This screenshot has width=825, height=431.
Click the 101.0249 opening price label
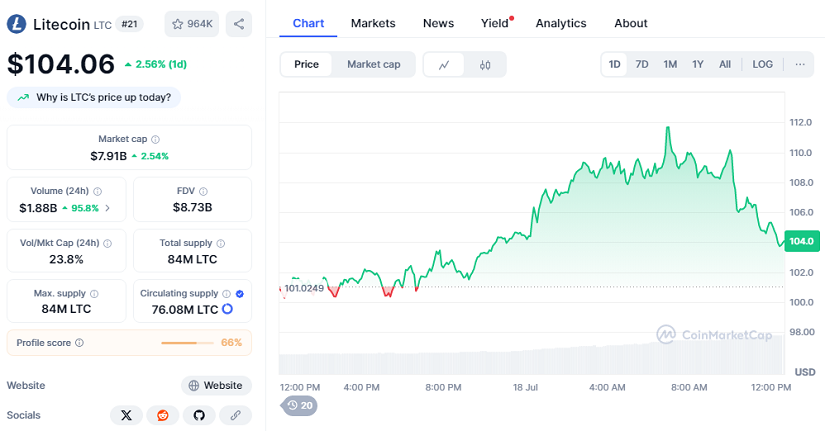[x=304, y=288]
